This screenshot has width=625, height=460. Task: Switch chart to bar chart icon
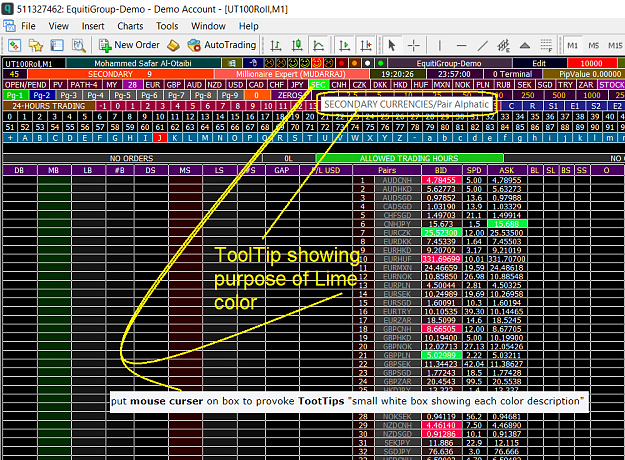tap(276, 45)
